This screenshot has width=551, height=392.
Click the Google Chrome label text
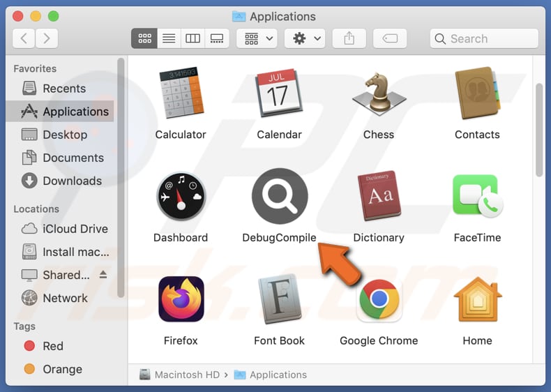pyautogui.click(x=379, y=340)
